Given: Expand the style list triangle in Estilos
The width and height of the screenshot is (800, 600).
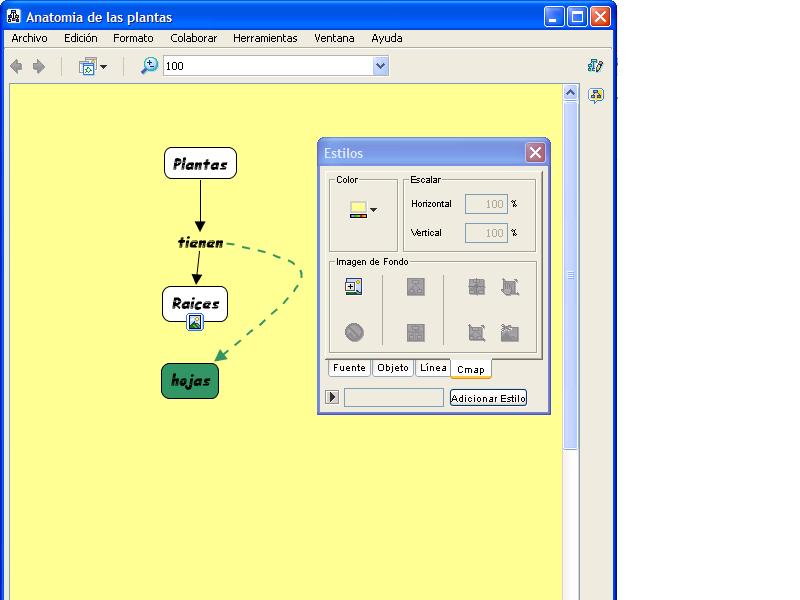Looking at the screenshot, I should coord(333,398).
